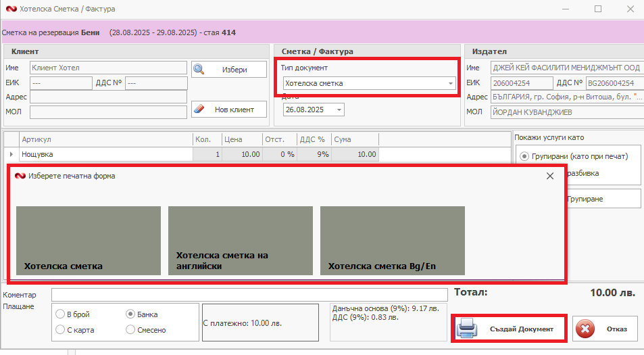Click the client ДДС № field
Viewport: 644px width, 355px height.
[157, 83]
